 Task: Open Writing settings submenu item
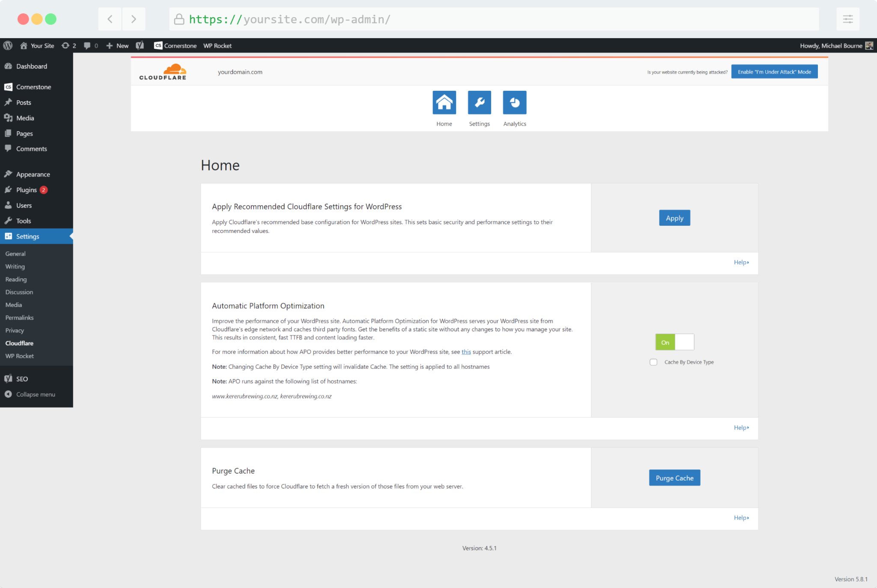(15, 266)
